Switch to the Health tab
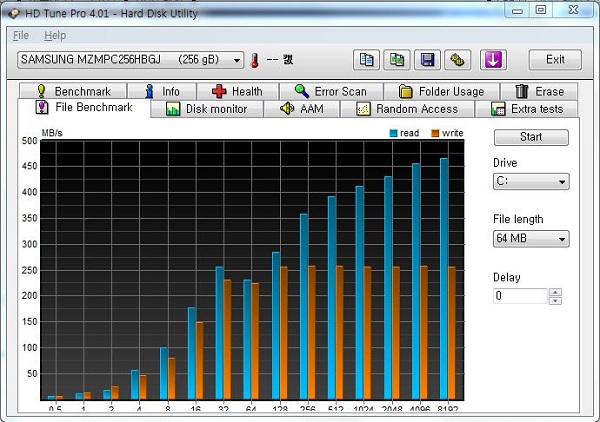 point(238,91)
